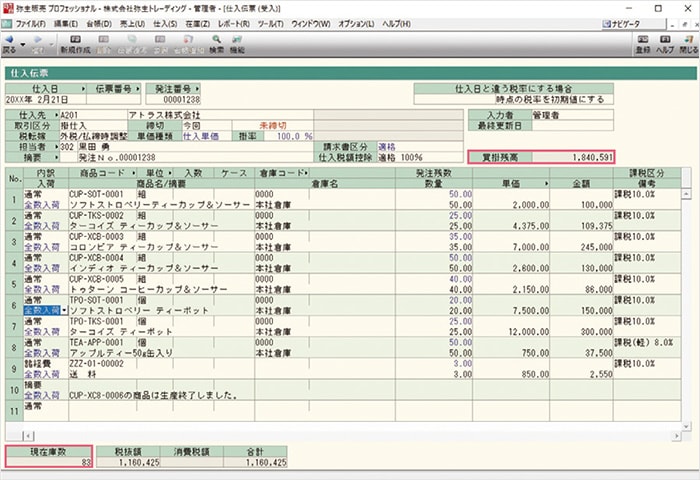Click the 12,000.00 unit price cell
The width and height of the screenshot is (700, 480).
coord(511,332)
